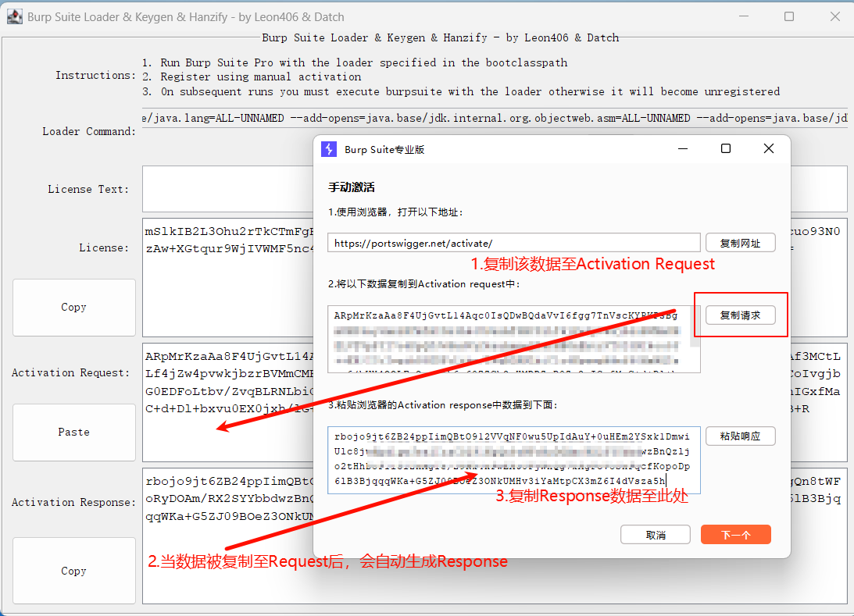Click the 手动激活 heading text
The height and width of the screenshot is (616, 854).
(x=352, y=187)
